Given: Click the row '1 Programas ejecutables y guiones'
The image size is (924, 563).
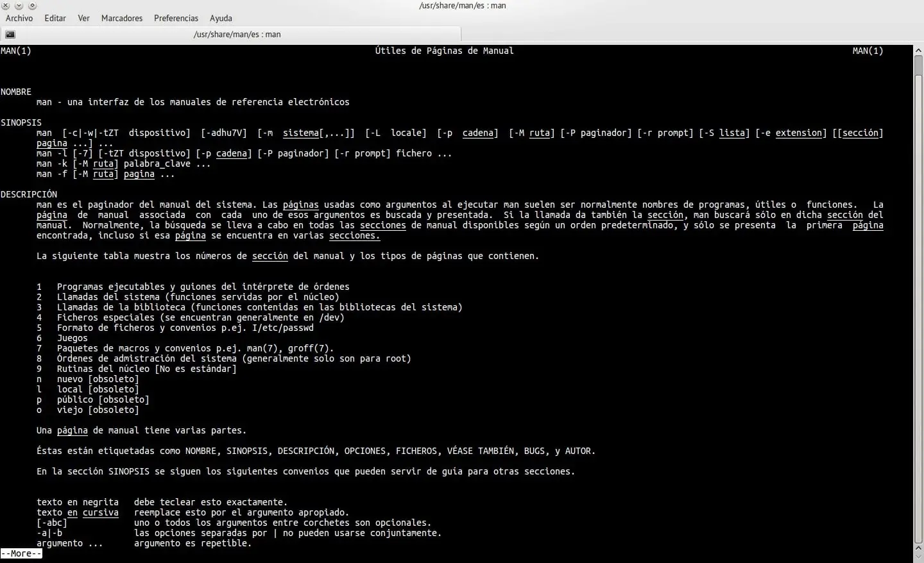Looking at the screenshot, I should coord(193,287).
